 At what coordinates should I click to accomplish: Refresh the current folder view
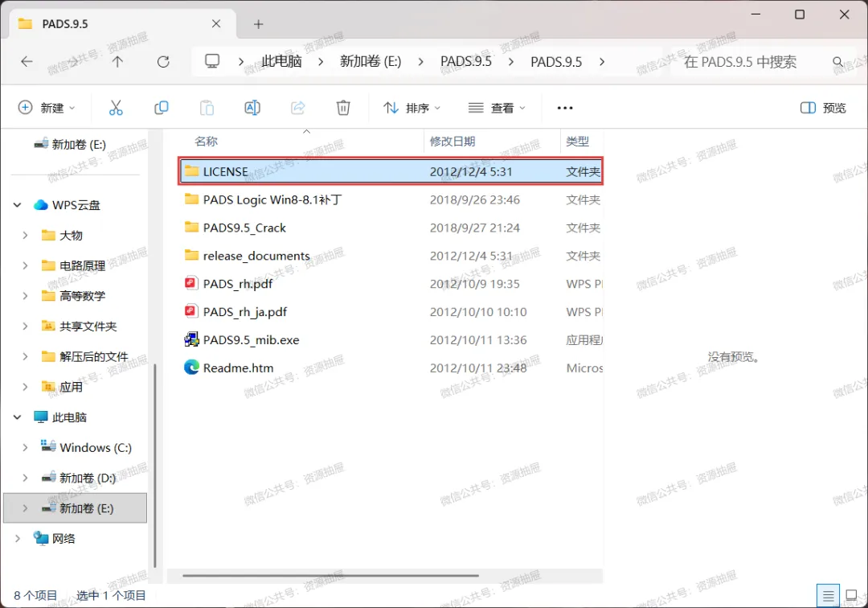click(163, 61)
